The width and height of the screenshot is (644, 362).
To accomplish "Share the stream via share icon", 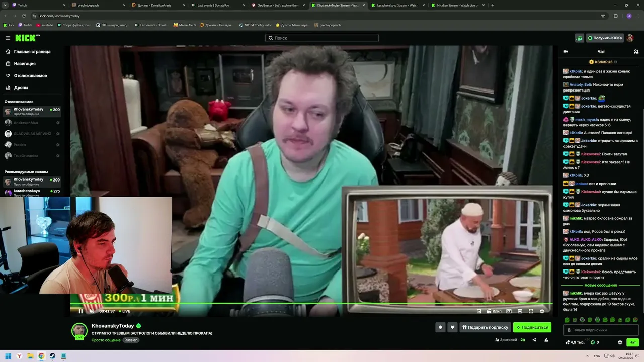I will click(534, 340).
